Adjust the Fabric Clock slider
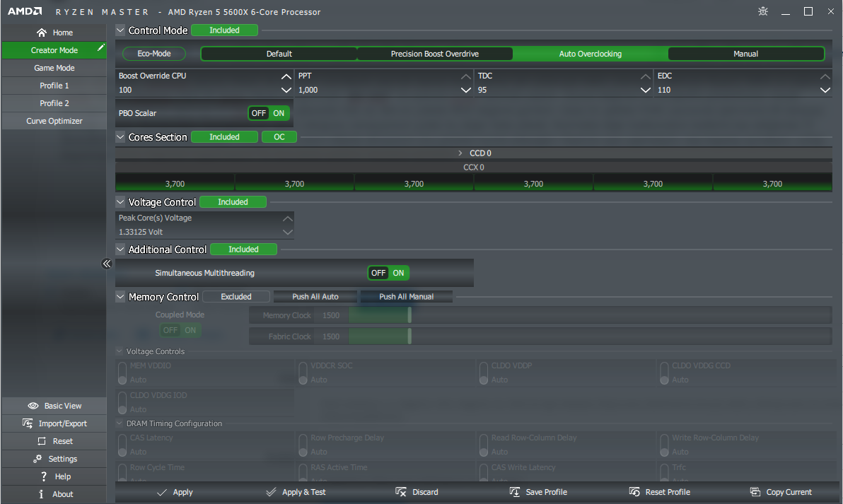Image resolution: width=843 pixels, height=504 pixels. tap(409, 336)
